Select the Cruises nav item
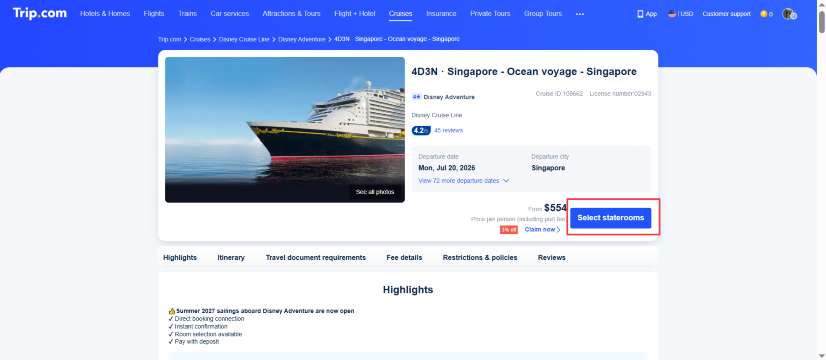Image resolution: width=826 pixels, height=360 pixels. tap(400, 14)
